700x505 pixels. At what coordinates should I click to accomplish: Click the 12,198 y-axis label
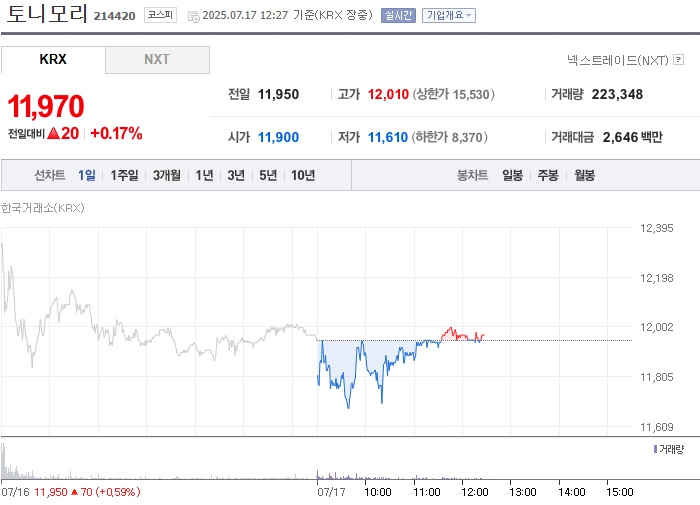click(656, 278)
